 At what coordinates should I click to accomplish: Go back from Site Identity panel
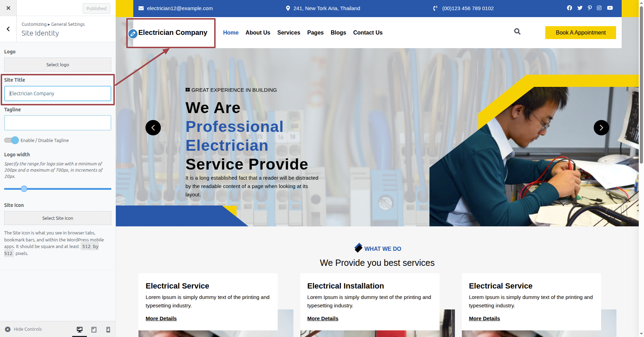tap(8, 29)
